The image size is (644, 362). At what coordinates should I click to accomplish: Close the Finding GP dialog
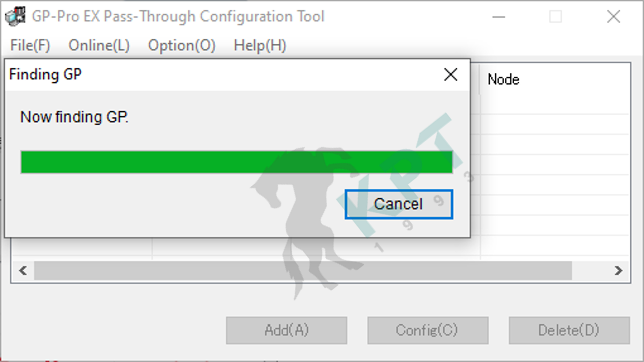[x=450, y=75]
